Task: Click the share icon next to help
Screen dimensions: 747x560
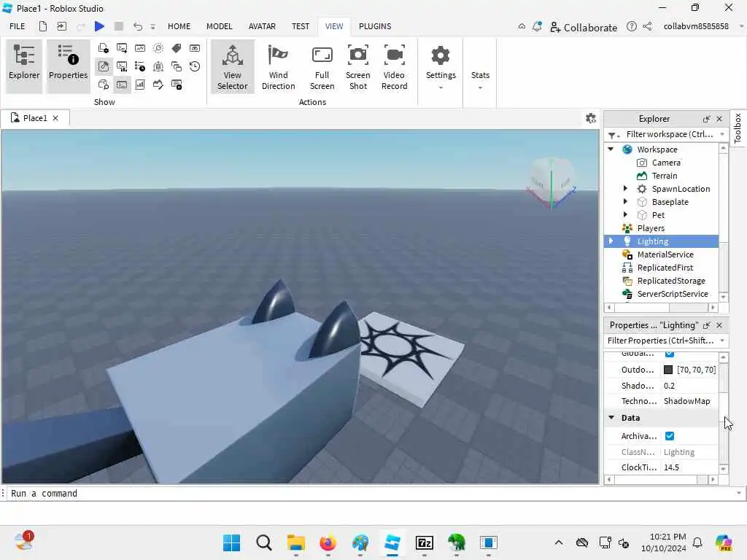Action: 647,27
